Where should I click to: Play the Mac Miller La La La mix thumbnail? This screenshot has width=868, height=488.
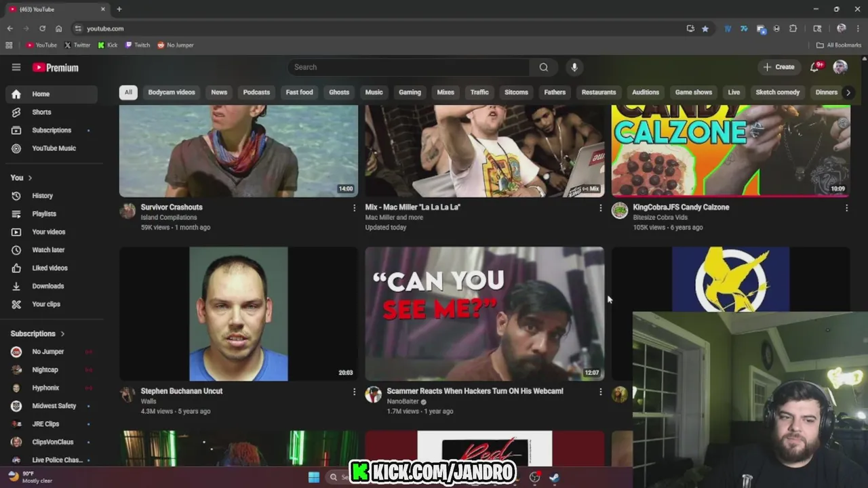(484, 150)
